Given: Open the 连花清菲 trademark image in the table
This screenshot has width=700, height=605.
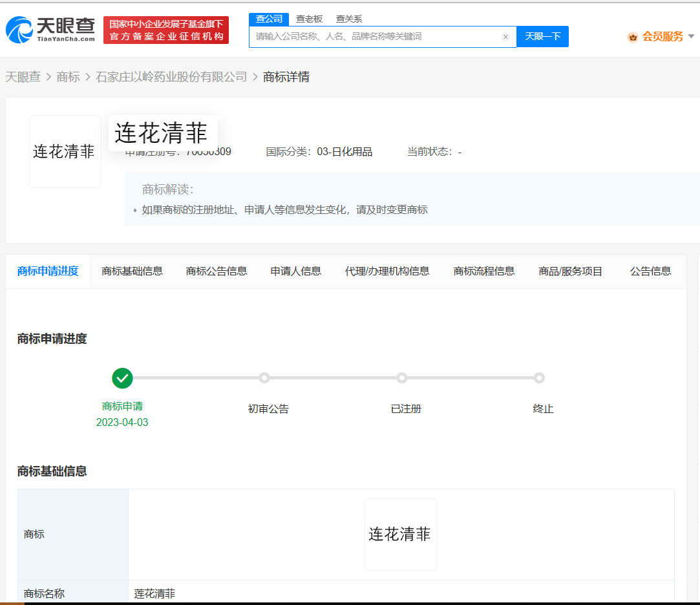Looking at the screenshot, I should coord(401,535).
